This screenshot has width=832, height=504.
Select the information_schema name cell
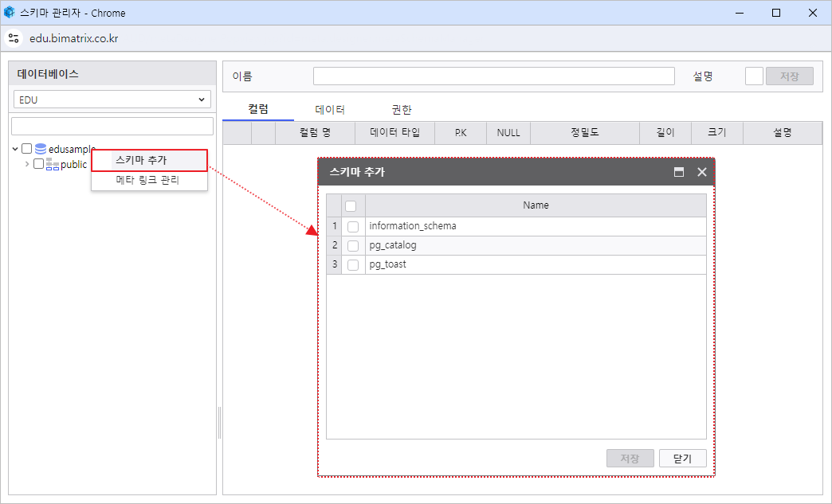coord(536,226)
